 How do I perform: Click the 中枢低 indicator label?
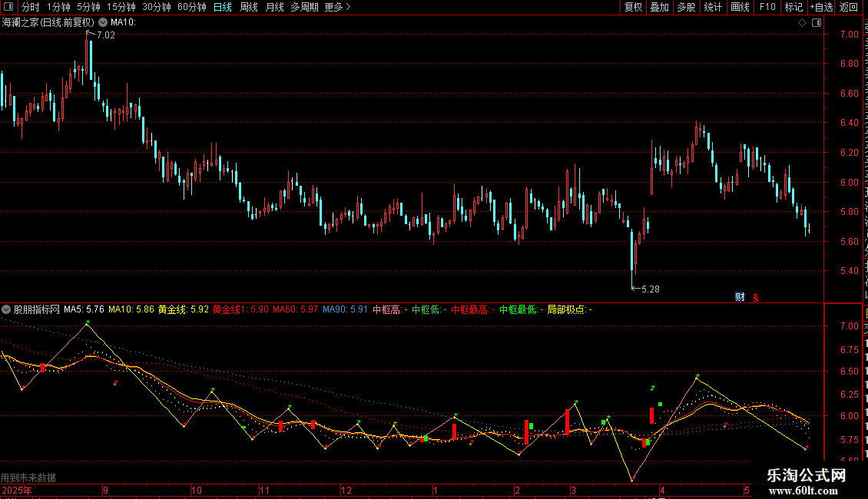[x=429, y=309]
